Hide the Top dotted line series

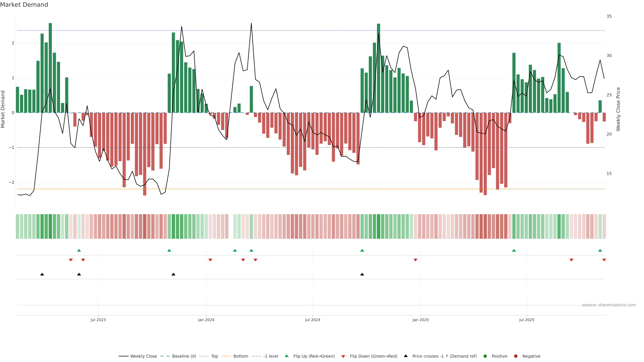(214, 356)
